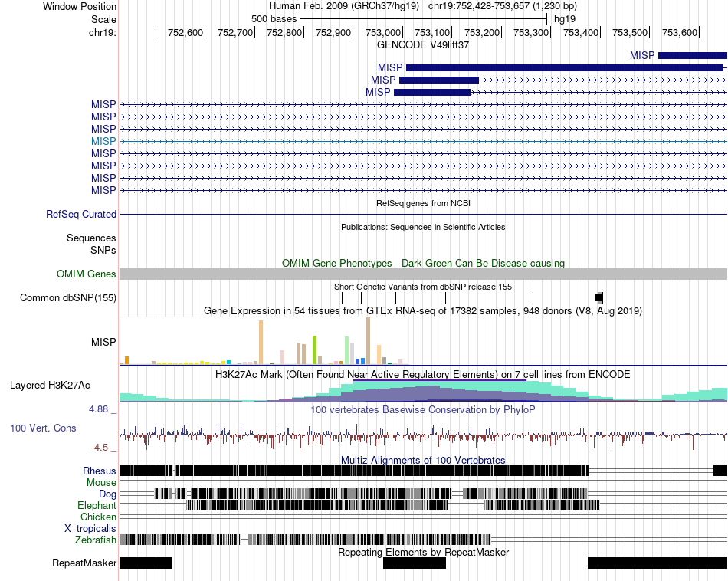Click the 4.88 PhyloP upper scale value

point(98,409)
